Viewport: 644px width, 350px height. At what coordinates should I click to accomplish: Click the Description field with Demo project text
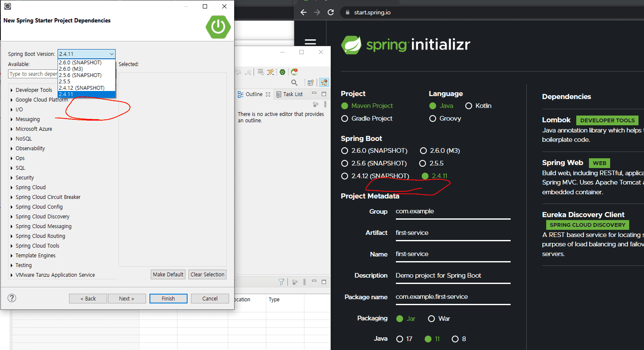[x=453, y=276]
